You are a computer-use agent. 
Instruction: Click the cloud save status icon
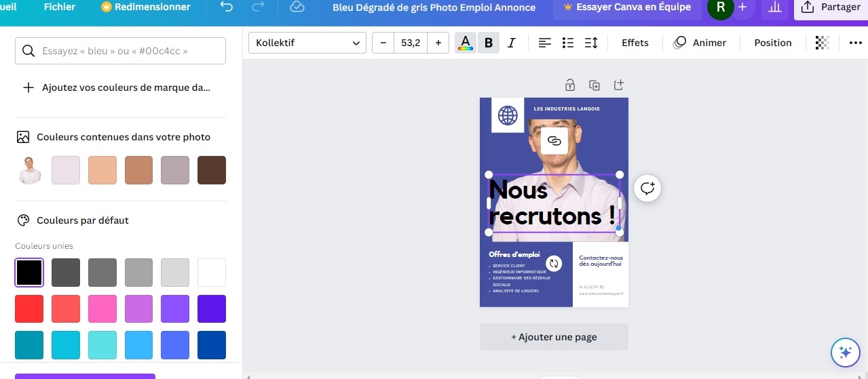coord(297,7)
